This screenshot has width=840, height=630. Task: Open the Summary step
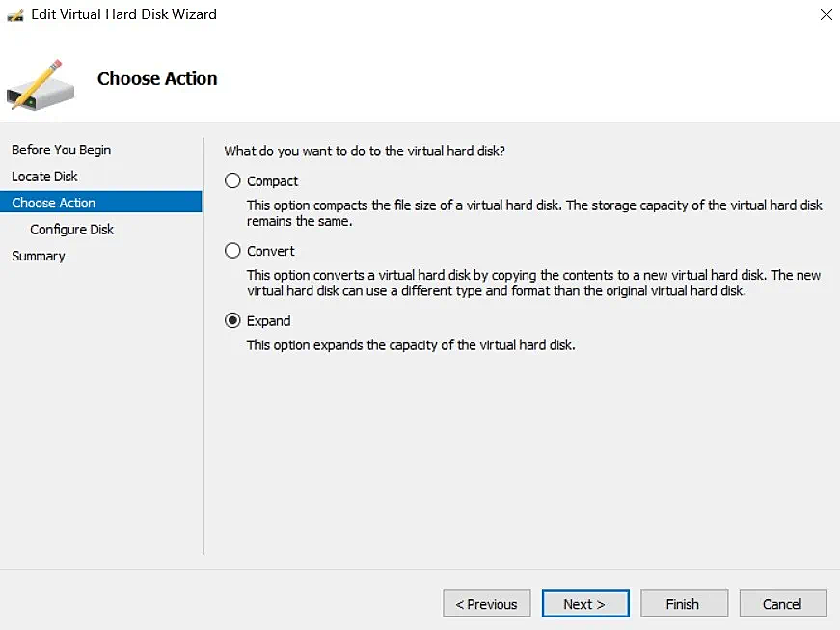click(x=39, y=256)
